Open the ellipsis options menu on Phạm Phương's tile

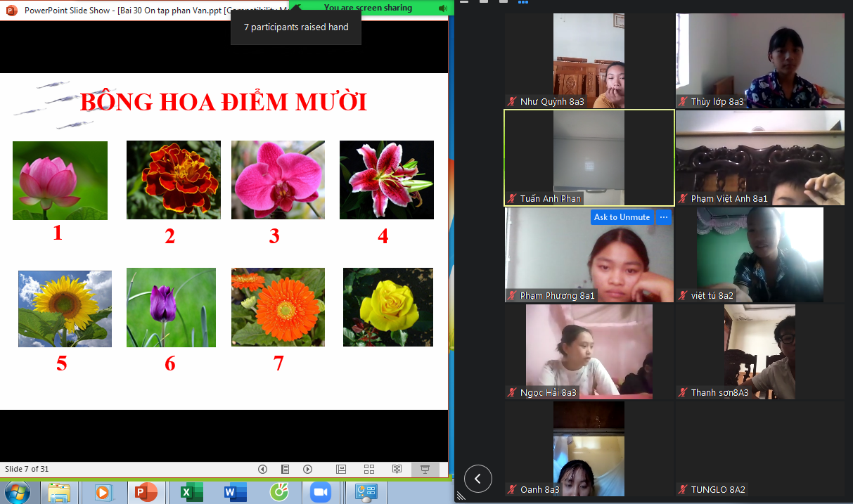pos(664,217)
